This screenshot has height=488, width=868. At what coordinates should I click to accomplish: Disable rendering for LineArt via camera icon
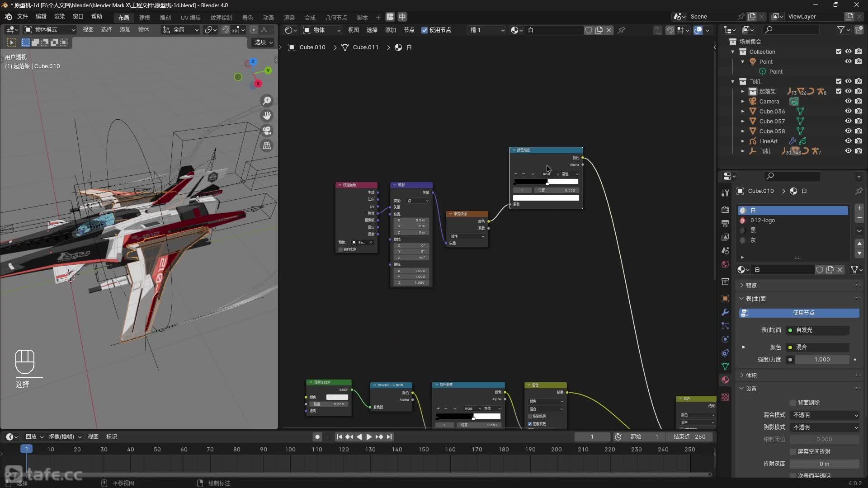[859, 141]
